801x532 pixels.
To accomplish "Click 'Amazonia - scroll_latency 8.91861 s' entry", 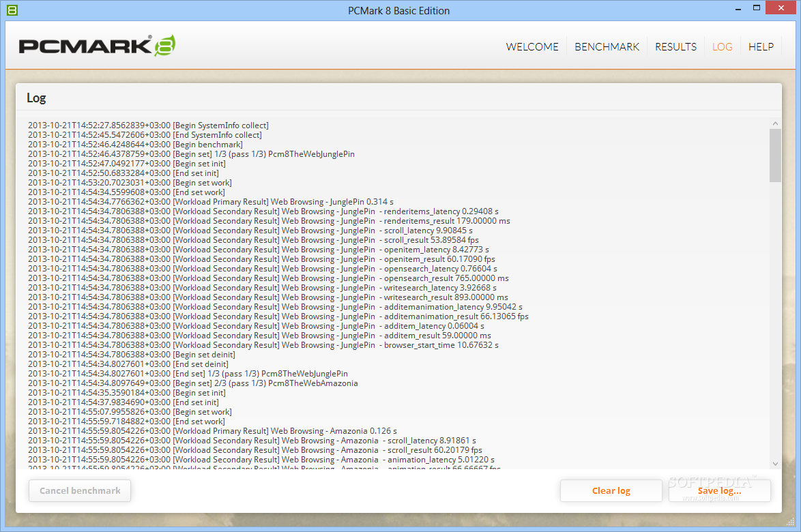I will coord(252,440).
